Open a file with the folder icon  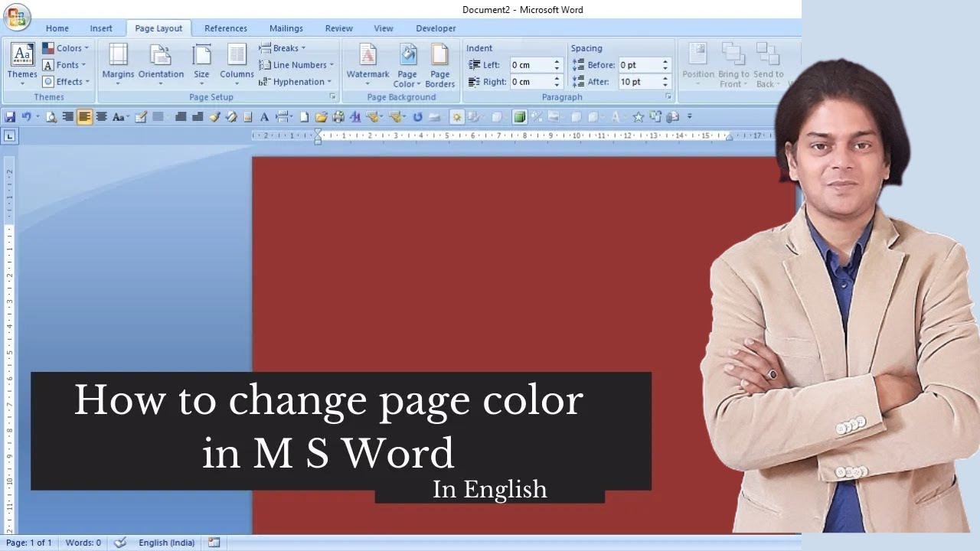click(x=322, y=117)
